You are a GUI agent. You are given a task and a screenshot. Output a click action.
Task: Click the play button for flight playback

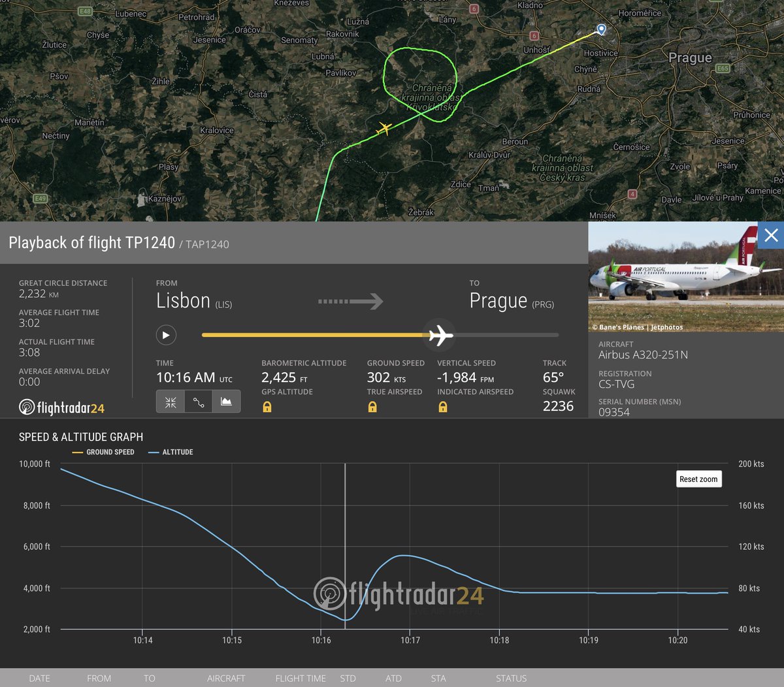[166, 335]
